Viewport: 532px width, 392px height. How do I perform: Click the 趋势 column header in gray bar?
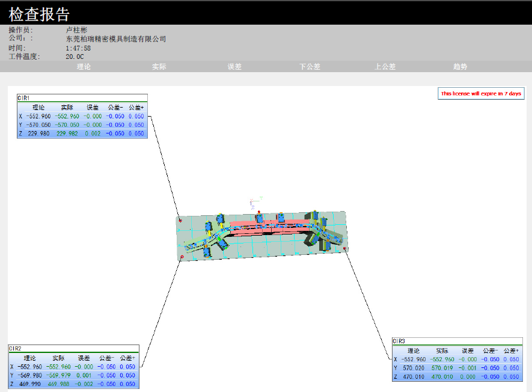pos(460,67)
